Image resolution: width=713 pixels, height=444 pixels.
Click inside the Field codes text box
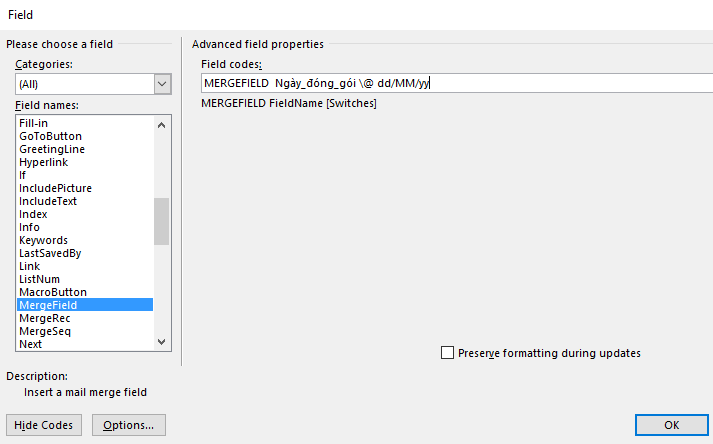pos(457,83)
